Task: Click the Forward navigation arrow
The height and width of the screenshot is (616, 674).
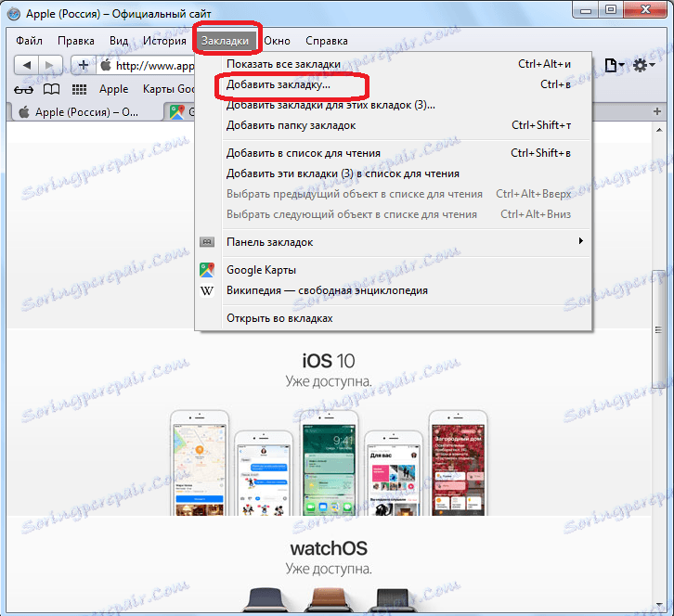Action: pyautogui.click(x=50, y=65)
